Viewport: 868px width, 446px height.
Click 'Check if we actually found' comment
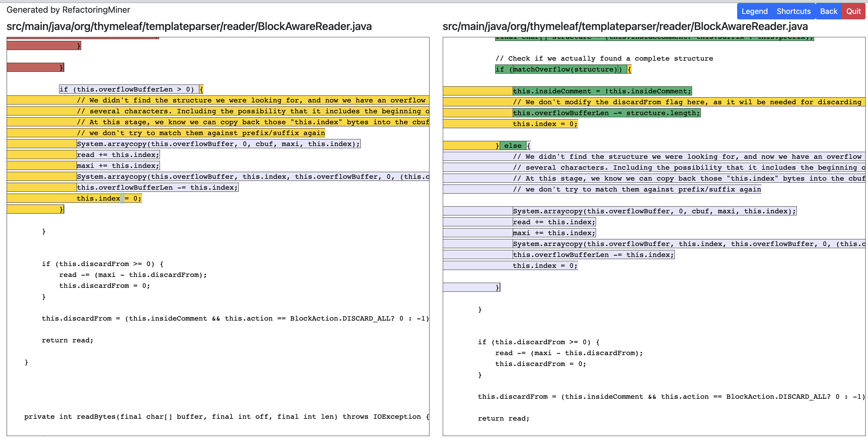pos(604,58)
